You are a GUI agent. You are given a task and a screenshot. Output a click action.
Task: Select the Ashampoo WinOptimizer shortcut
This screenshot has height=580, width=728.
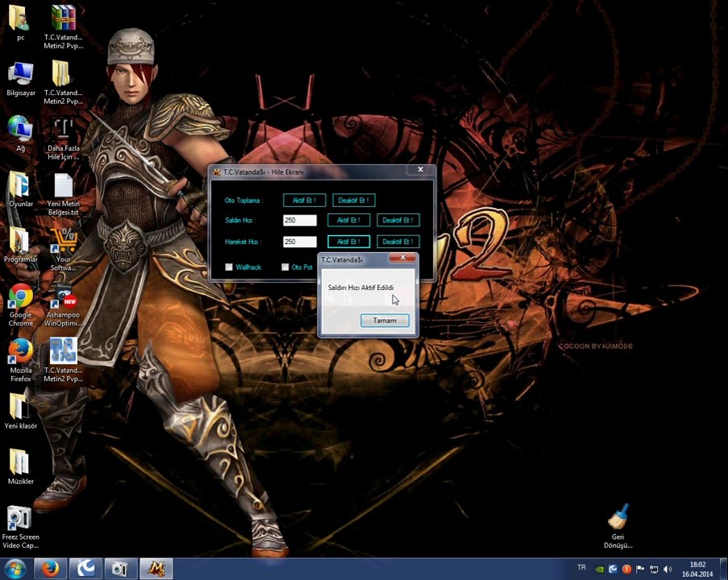[63, 304]
